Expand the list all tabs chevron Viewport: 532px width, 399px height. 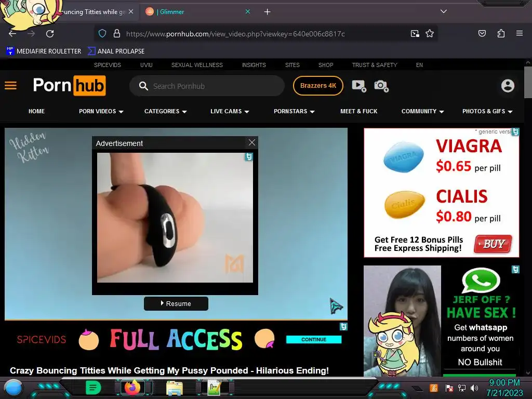444,11
